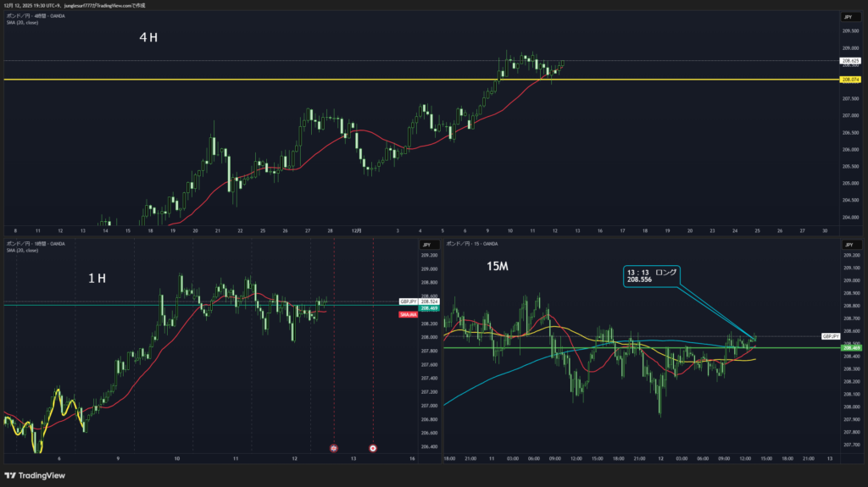Select the GBPJPY tag on 15M chart
This screenshot has height=487, width=868.
coord(830,336)
